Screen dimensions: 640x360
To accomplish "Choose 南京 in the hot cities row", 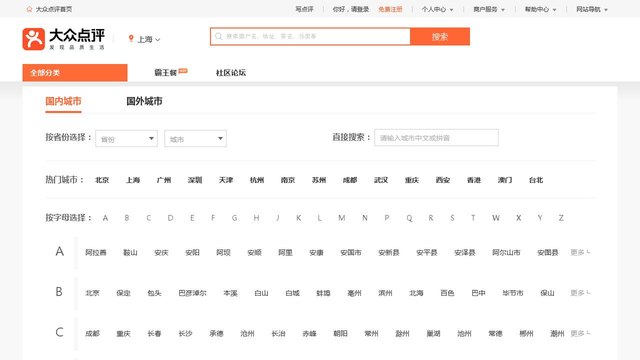I will [288, 180].
